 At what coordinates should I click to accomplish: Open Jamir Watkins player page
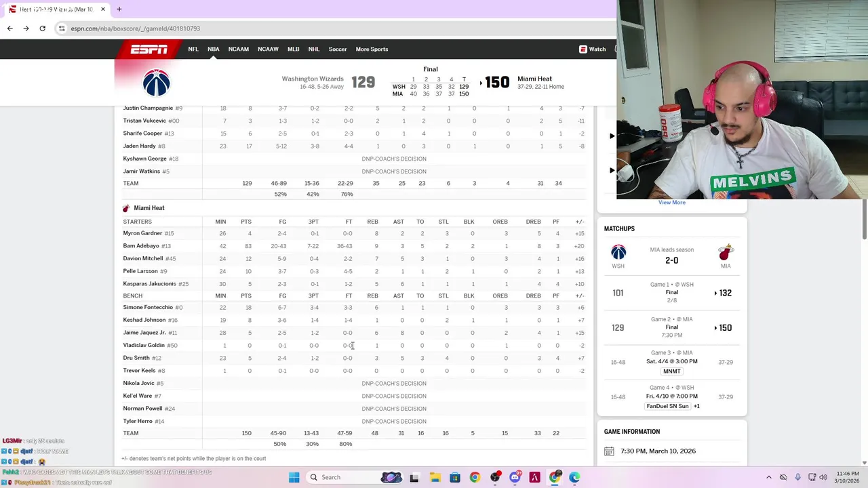(141, 171)
